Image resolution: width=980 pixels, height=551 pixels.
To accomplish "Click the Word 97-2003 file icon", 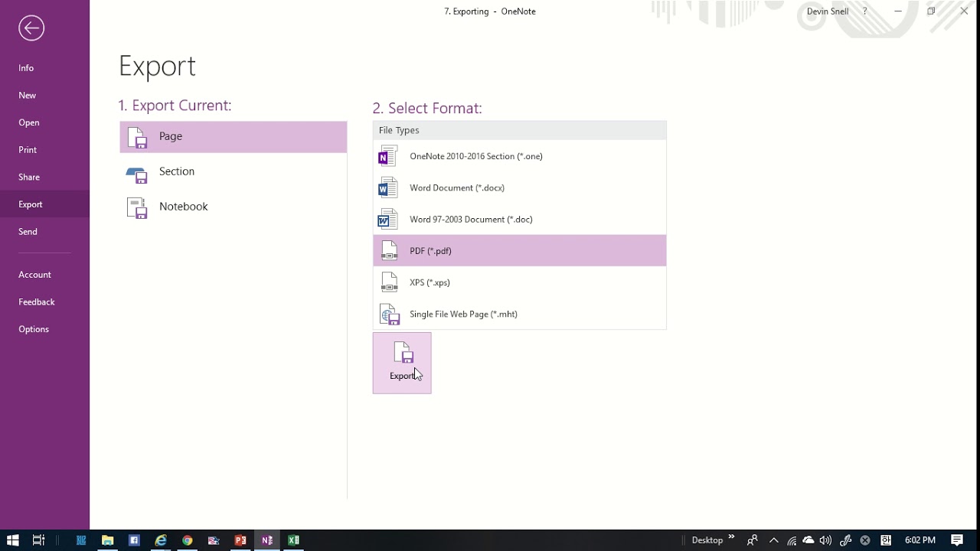I will [x=387, y=220].
